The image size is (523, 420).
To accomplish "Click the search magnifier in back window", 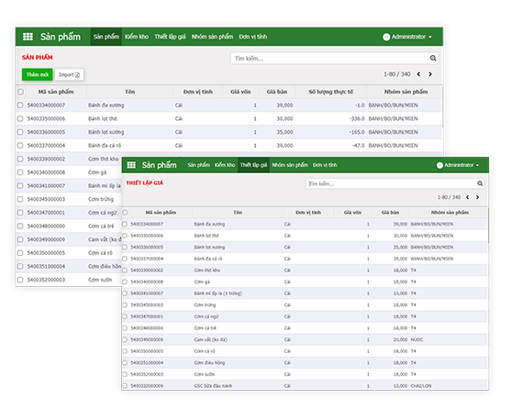I will pos(433,59).
